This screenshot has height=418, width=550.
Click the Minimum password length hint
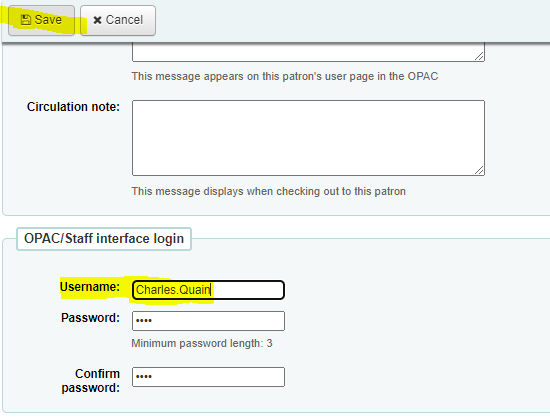pyautogui.click(x=202, y=343)
